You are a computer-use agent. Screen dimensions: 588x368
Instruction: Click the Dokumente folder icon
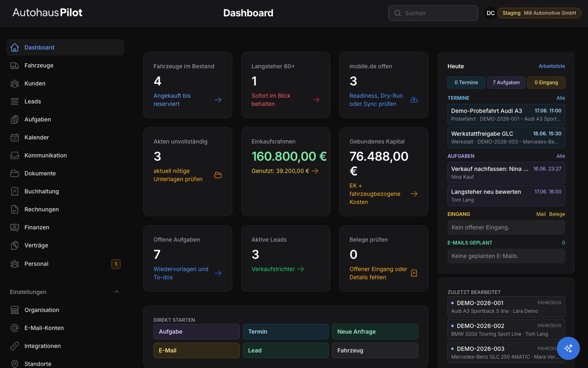[x=15, y=173]
